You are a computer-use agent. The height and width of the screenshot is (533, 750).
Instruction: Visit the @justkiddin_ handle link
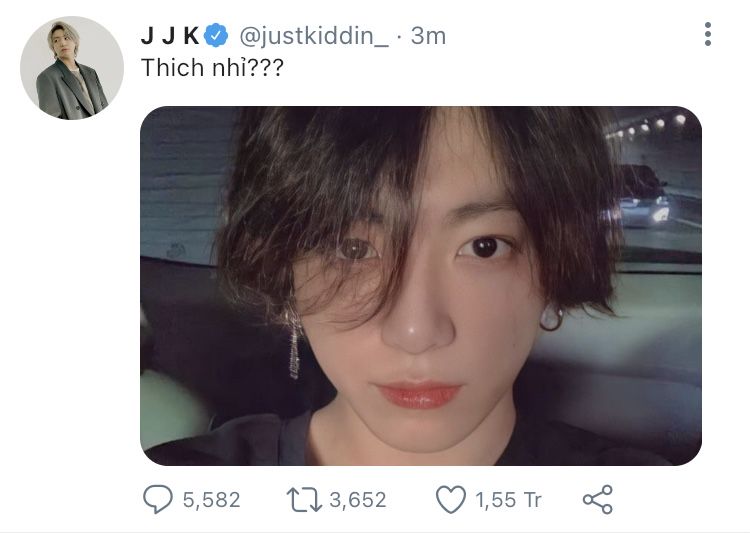click(x=314, y=36)
